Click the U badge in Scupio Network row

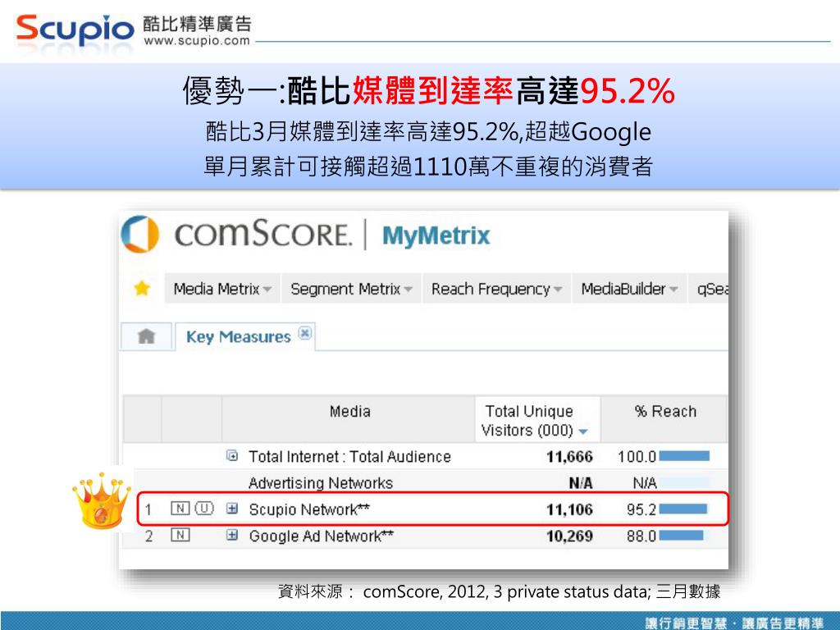(204, 508)
